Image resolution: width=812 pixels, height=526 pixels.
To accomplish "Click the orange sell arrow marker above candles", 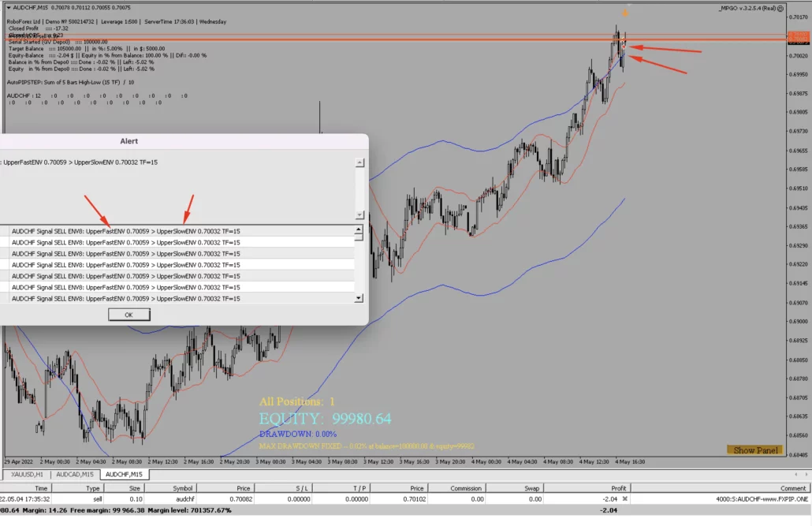I will (x=625, y=13).
